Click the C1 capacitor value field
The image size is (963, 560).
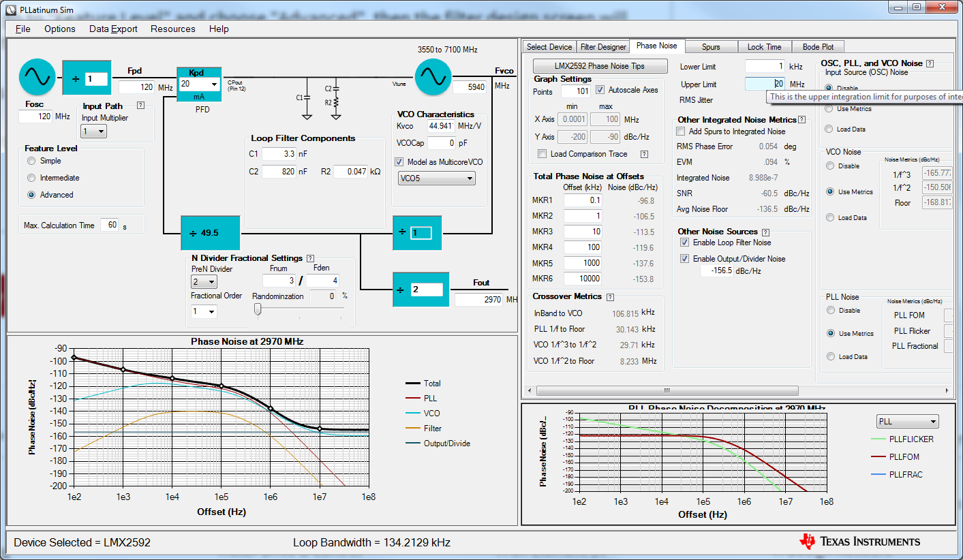tap(279, 154)
